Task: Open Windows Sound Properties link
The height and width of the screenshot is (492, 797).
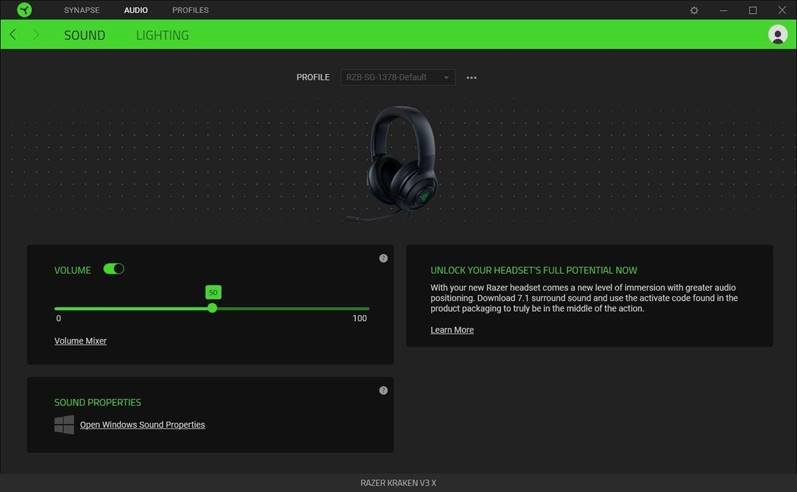Action: click(142, 424)
